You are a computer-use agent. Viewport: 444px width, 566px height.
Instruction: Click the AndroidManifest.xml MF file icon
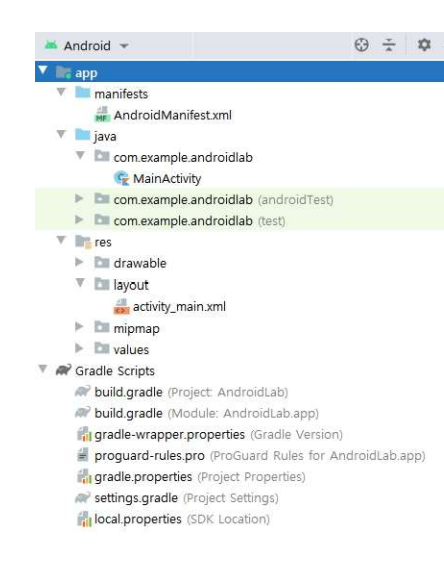(x=102, y=114)
